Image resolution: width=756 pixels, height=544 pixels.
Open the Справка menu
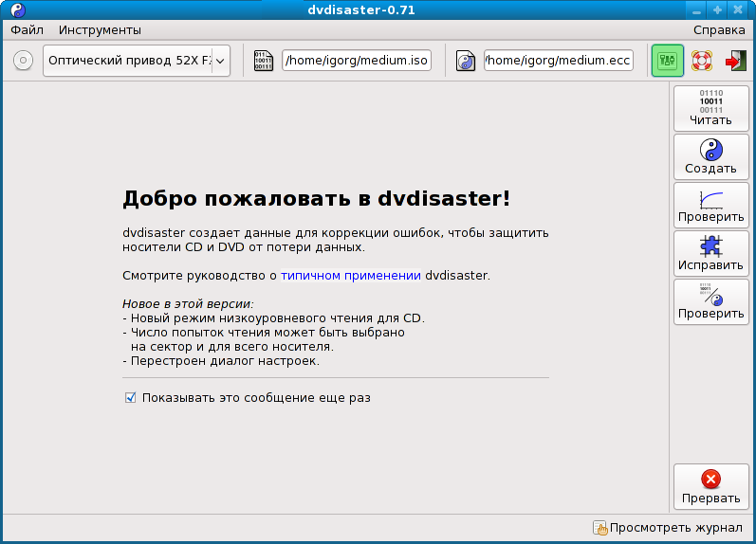click(x=719, y=30)
